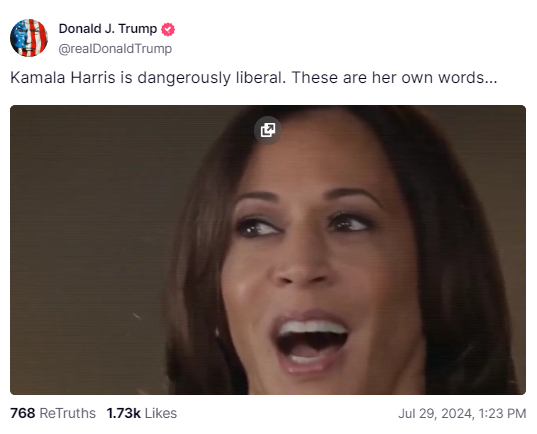
Task: Click the 768 count number
Action: tap(23, 413)
